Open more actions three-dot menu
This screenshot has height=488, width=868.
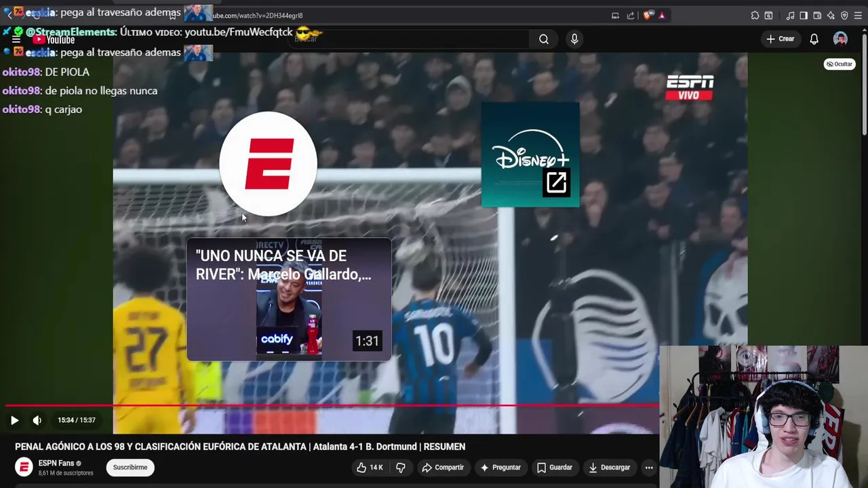(x=649, y=468)
